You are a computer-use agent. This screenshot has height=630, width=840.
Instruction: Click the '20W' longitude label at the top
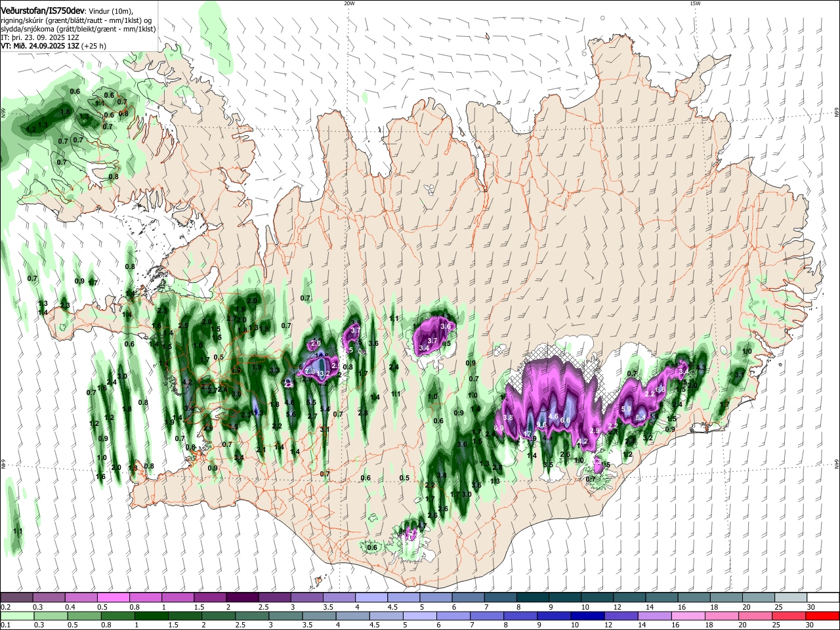pyautogui.click(x=349, y=3)
